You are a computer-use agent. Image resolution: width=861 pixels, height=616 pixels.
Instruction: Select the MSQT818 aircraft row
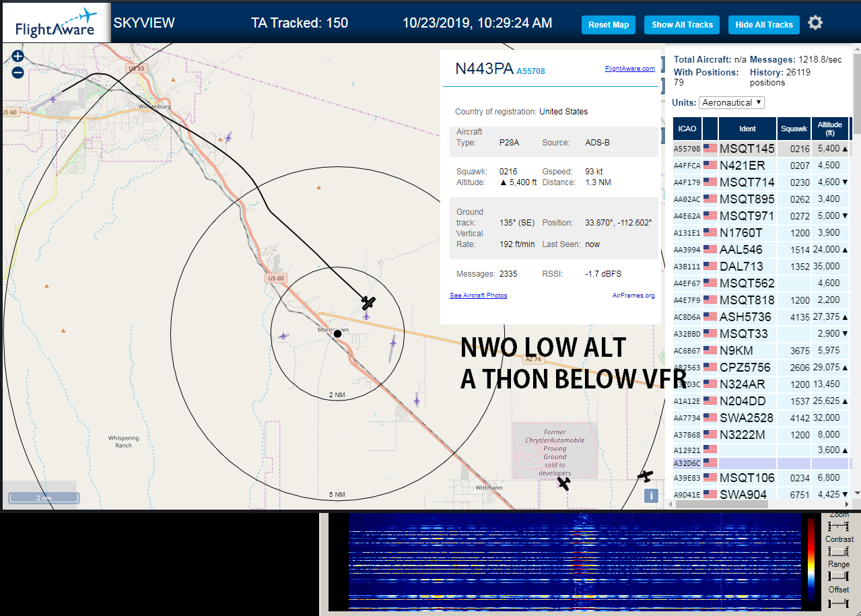(x=762, y=300)
